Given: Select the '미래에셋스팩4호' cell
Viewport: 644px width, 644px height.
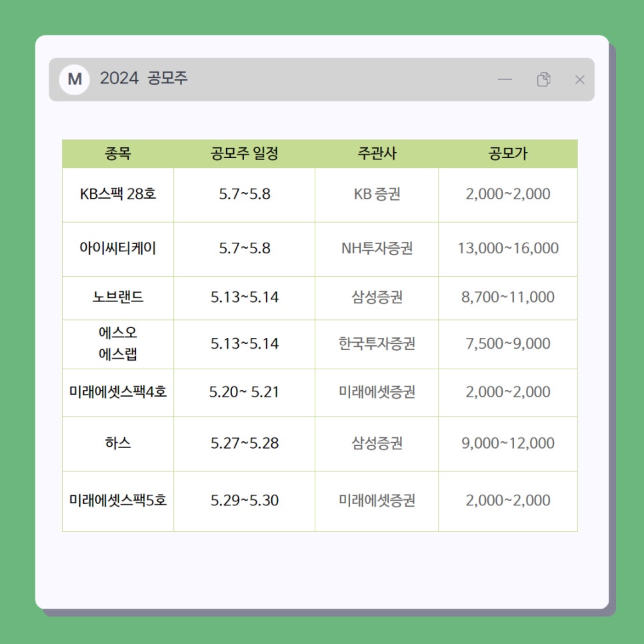Looking at the screenshot, I should click(x=118, y=392).
